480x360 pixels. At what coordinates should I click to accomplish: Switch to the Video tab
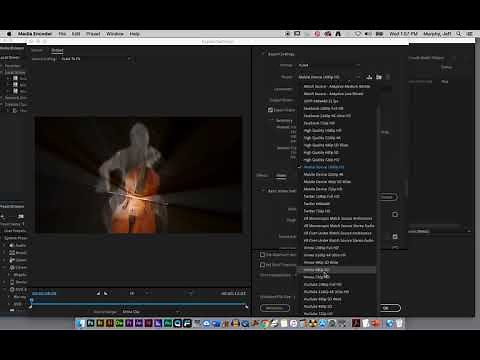click(x=281, y=175)
